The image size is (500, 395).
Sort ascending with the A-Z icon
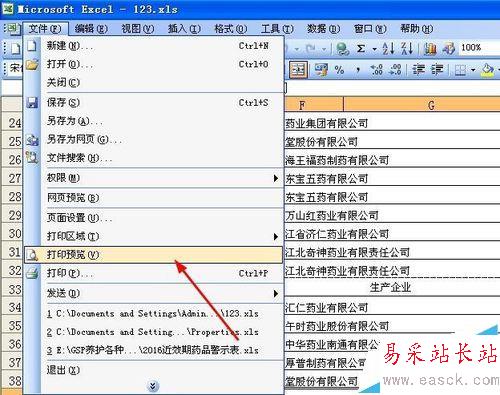[x=389, y=49]
